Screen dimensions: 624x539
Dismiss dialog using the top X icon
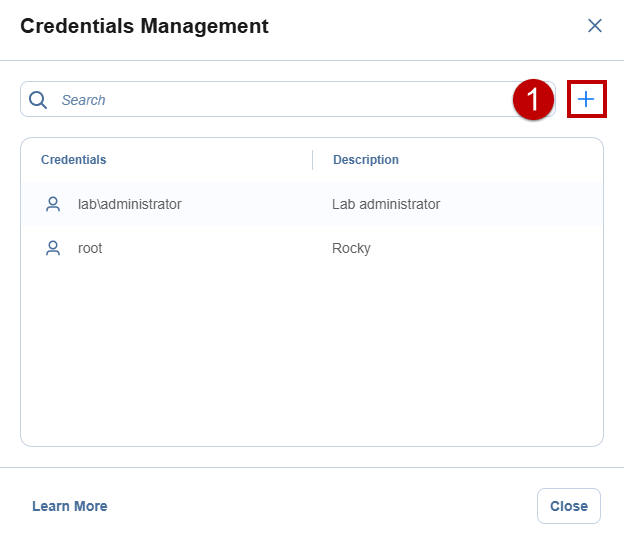coord(595,26)
